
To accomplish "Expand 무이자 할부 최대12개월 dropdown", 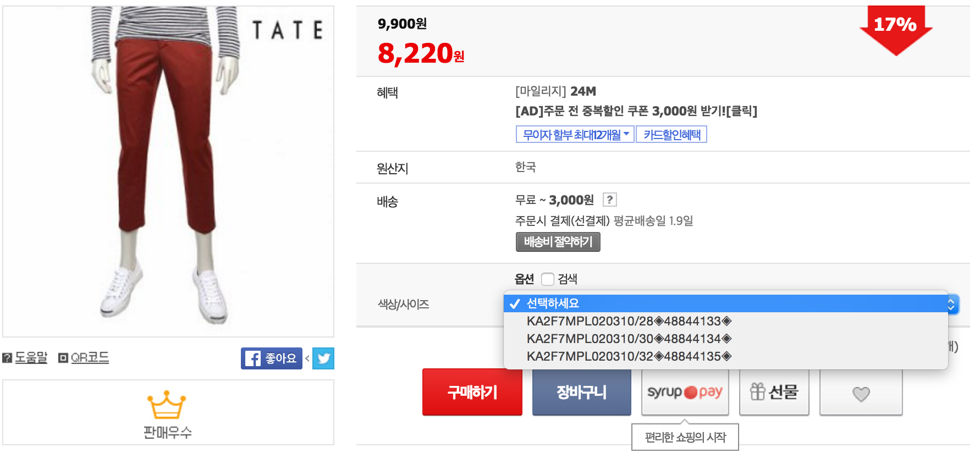I will point(575,135).
